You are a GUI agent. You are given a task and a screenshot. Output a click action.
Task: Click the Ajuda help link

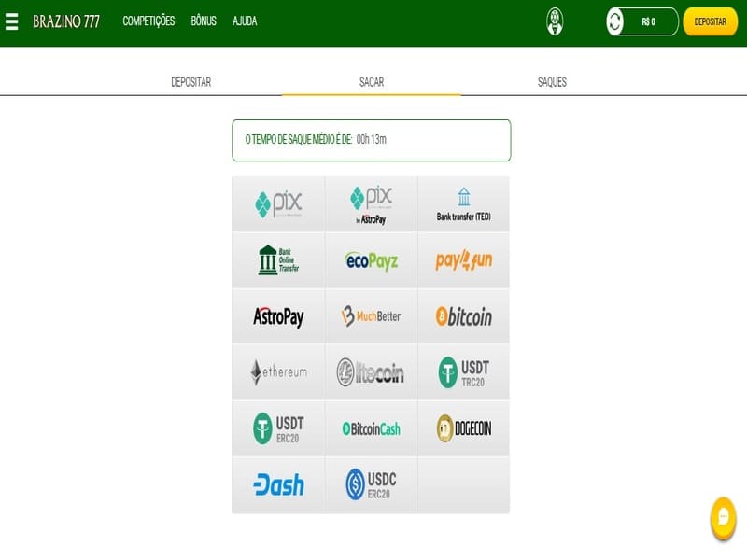pos(245,21)
